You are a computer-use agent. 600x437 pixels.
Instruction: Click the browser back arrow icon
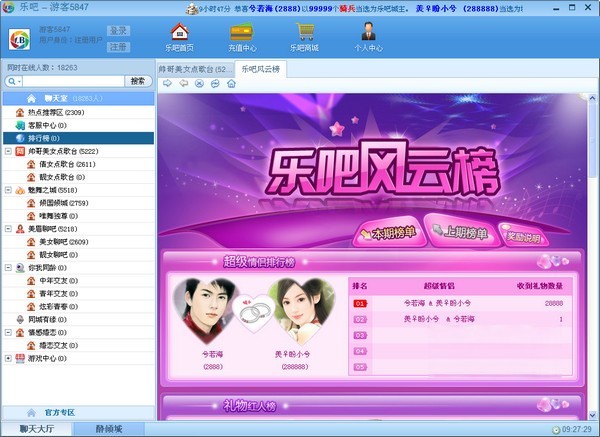(183, 83)
